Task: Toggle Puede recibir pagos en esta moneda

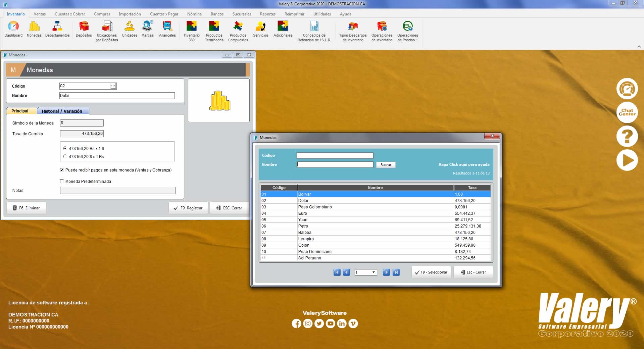Action: pos(62,170)
